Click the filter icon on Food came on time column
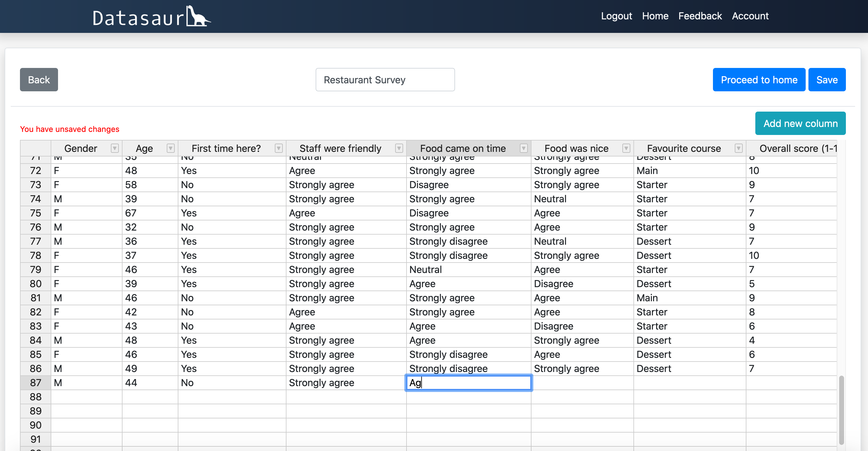This screenshot has width=868, height=451. (x=524, y=148)
